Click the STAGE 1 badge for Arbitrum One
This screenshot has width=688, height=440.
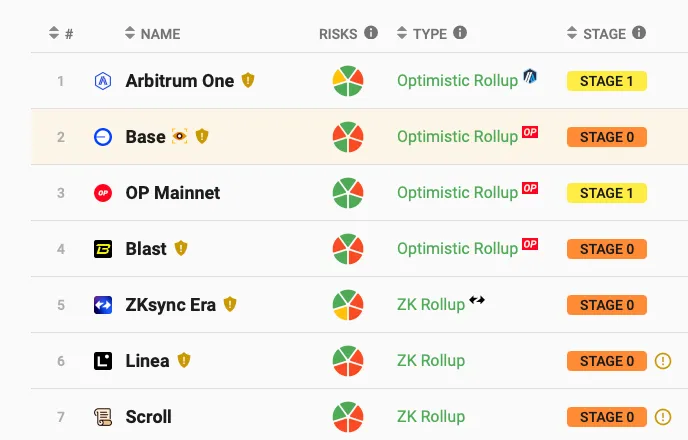tap(606, 81)
